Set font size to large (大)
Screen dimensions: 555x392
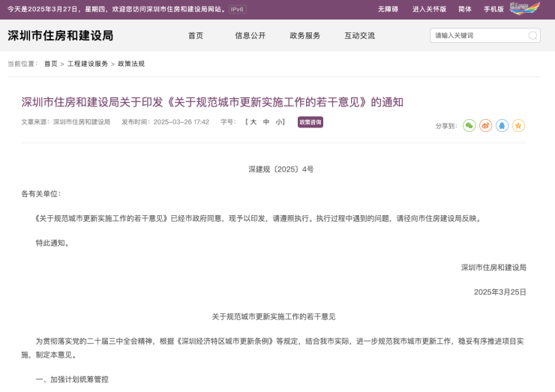point(253,121)
